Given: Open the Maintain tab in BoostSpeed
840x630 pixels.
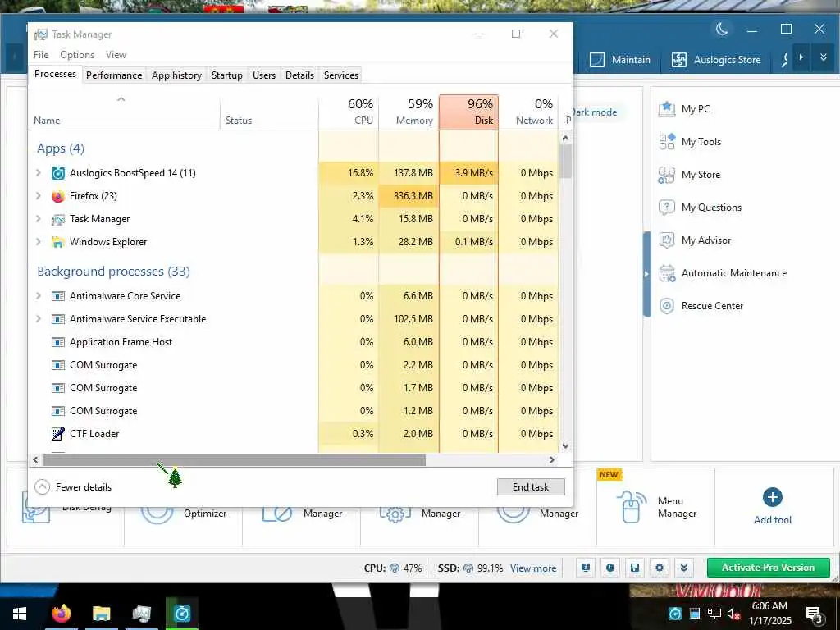Looking at the screenshot, I should [x=620, y=60].
